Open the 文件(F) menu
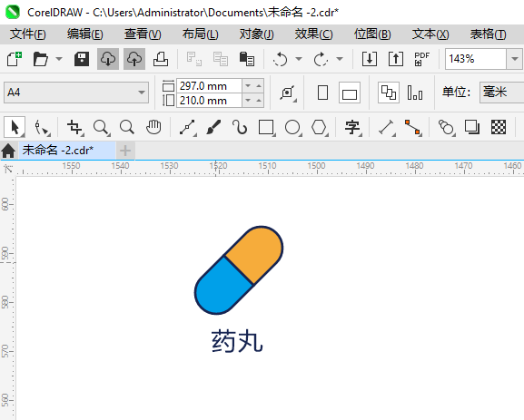The width and height of the screenshot is (524, 420). coord(28,34)
